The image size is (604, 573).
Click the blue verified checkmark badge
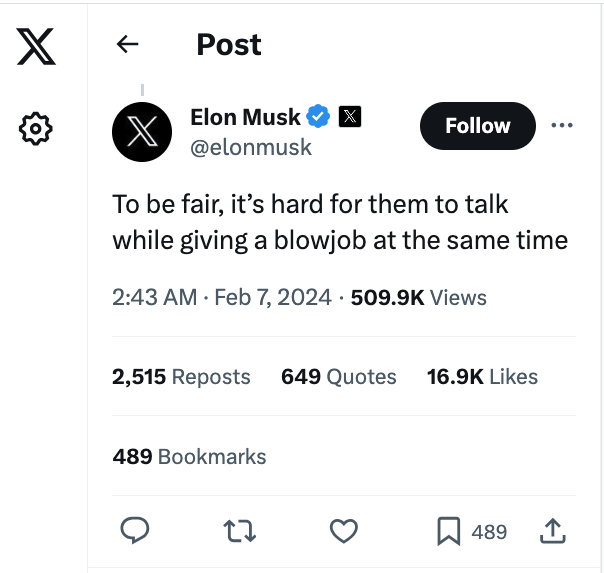tap(319, 117)
